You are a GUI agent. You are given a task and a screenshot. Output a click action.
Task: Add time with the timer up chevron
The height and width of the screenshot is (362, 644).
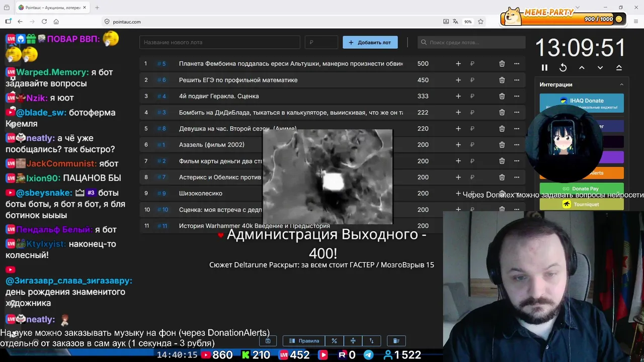pyautogui.click(x=582, y=67)
